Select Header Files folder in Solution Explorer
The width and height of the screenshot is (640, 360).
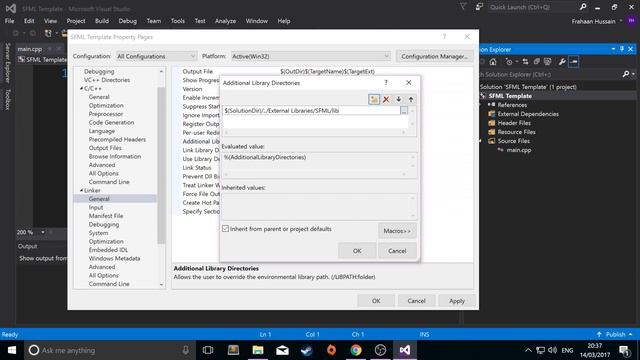(x=514, y=123)
